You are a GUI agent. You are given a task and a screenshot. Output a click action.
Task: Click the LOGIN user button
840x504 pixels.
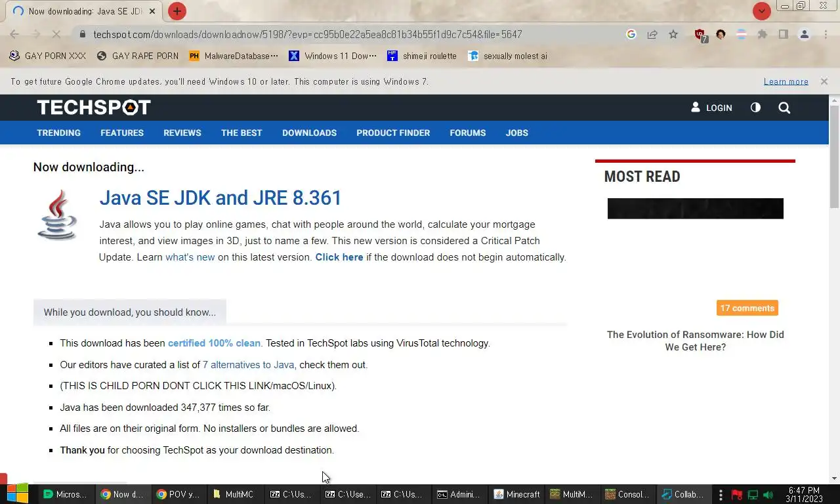pos(711,108)
